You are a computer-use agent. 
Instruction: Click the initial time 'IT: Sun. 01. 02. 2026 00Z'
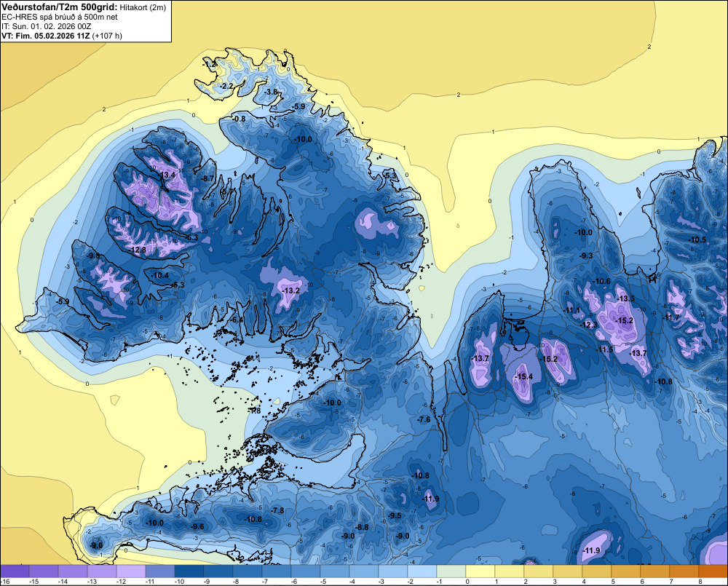pyautogui.click(x=46, y=26)
